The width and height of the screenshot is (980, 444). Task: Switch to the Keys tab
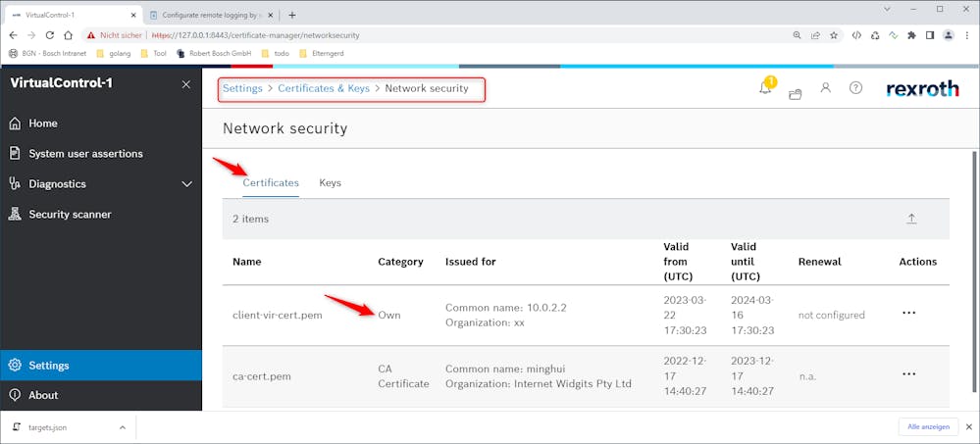[x=330, y=183]
